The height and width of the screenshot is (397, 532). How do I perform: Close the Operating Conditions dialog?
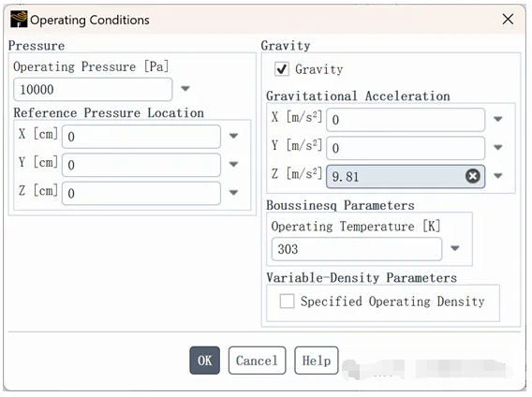click(508, 19)
